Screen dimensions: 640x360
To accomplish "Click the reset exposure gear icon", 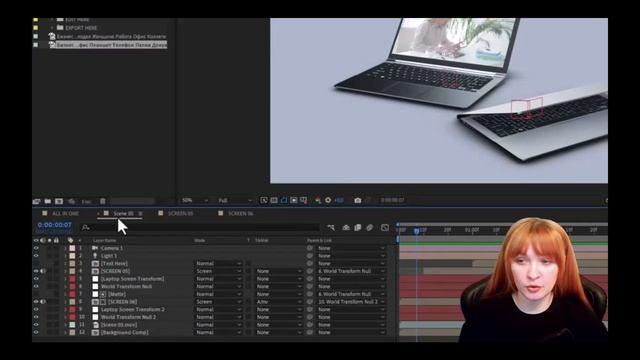I will pyautogui.click(x=328, y=200).
